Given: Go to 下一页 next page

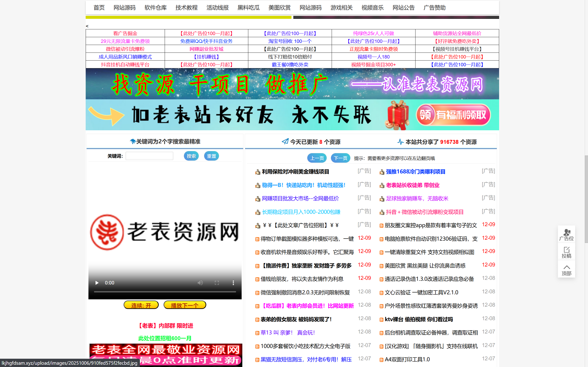Looking at the screenshot, I should 340,158.
